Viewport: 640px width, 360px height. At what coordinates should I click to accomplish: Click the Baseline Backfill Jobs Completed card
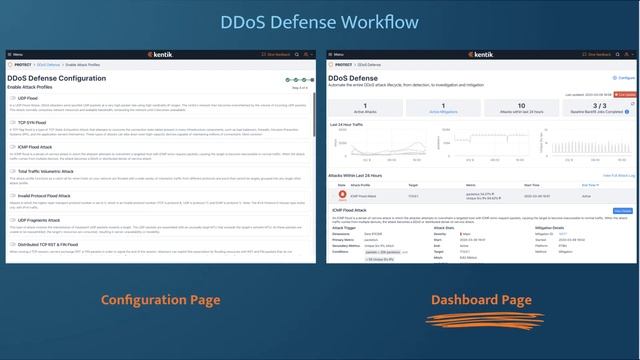pos(599,108)
